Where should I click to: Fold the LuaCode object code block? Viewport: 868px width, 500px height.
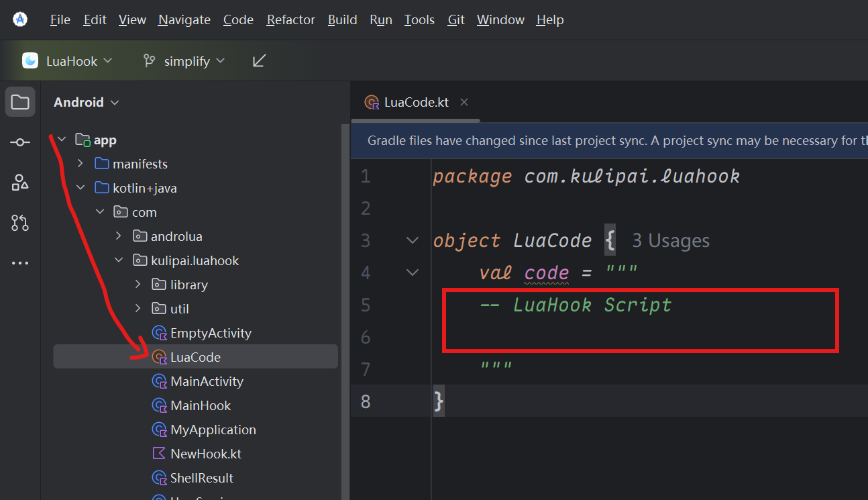point(413,240)
